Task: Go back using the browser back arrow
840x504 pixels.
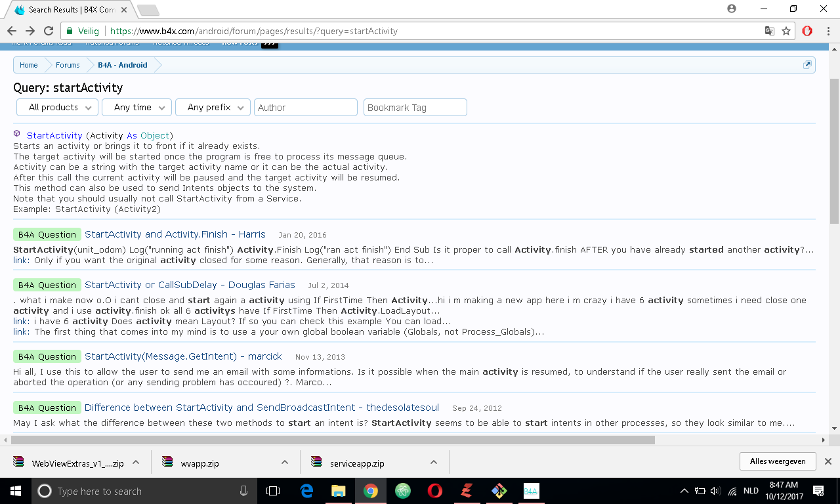Action: point(12,31)
